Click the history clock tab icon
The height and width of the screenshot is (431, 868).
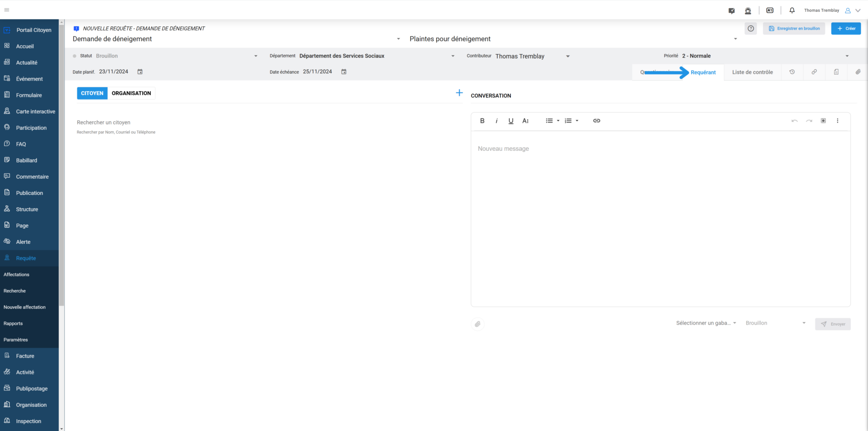pyautogui.click(x=792, y=72)
